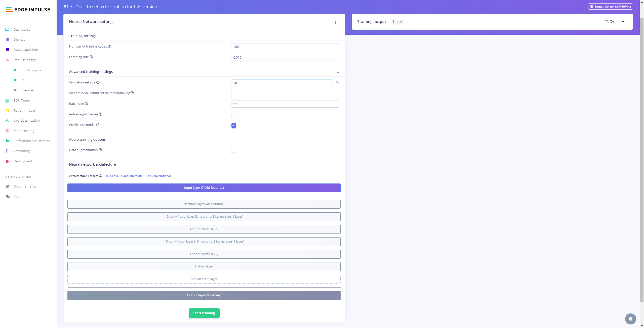644x328 pixels.
Task: Open the Dashboard monitor icon
Action: pos(7,30)
